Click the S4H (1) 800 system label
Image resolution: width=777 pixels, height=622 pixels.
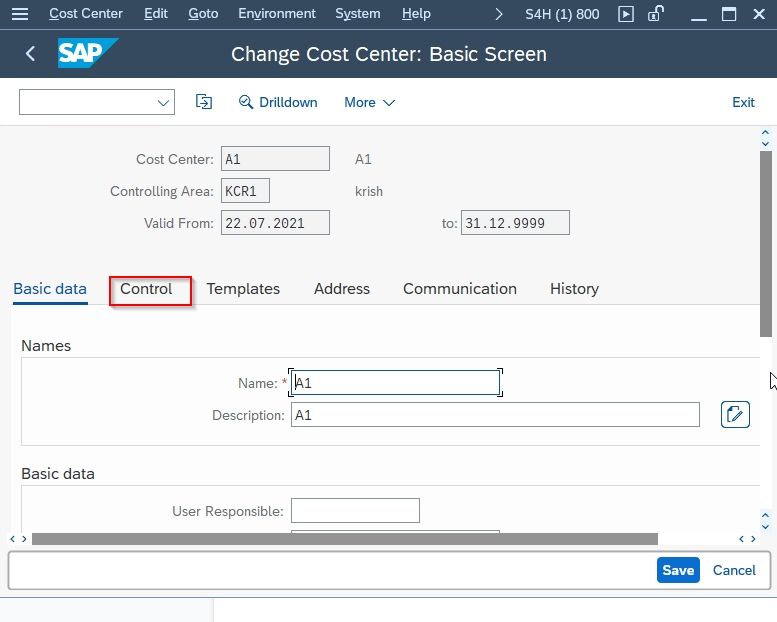tap(562, 14)
